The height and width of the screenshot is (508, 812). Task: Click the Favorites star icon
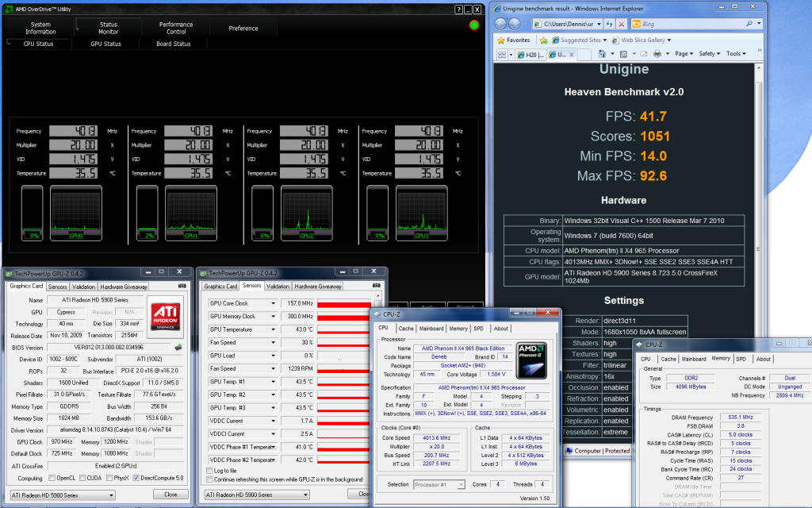500,40
